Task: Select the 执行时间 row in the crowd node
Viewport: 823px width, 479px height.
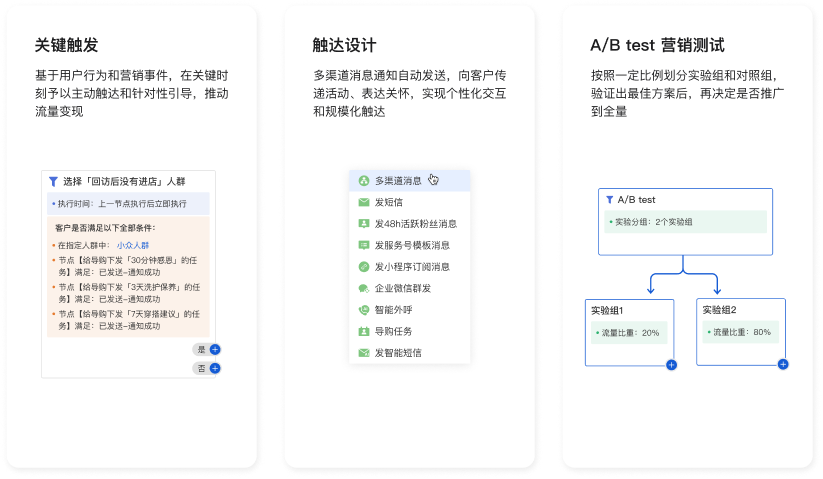Action: pos(128,204)
